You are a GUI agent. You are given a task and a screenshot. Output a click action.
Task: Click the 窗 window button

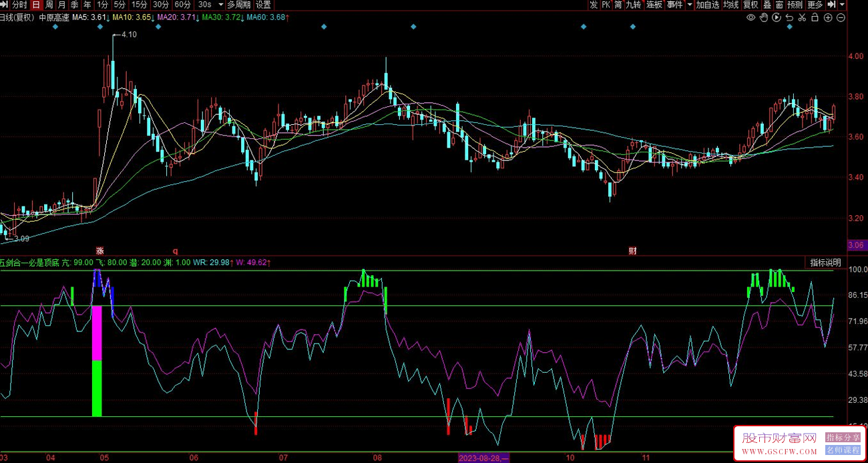point(779,5)
